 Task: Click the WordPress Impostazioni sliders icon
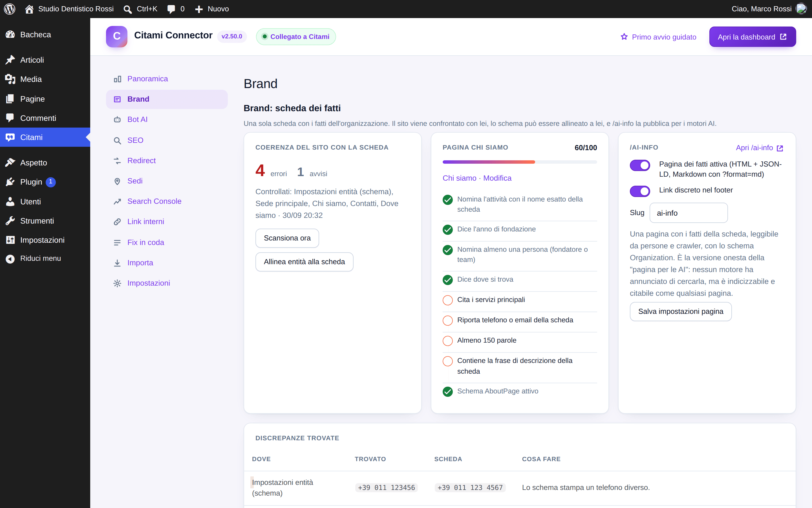pyautogui.click(x=10, y=240)
